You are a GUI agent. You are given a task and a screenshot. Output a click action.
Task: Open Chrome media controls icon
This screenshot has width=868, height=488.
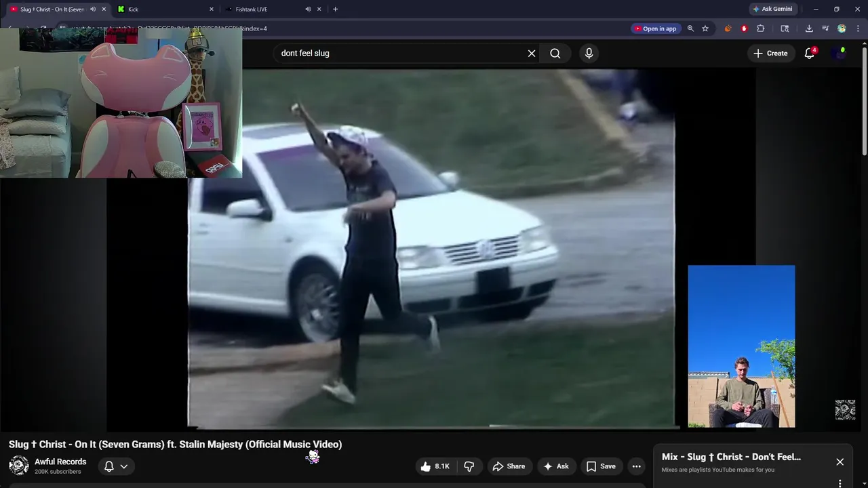click(825, 28)
